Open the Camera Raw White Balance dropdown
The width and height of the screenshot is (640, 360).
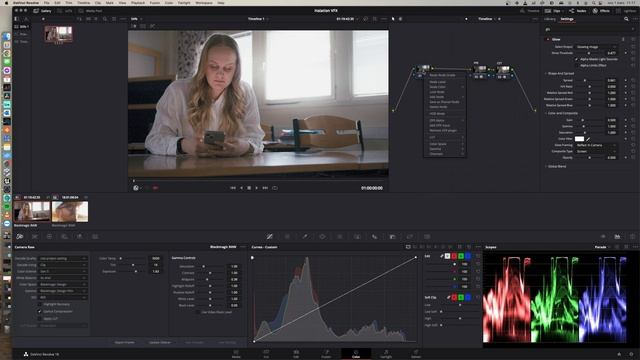coord(63,278)
